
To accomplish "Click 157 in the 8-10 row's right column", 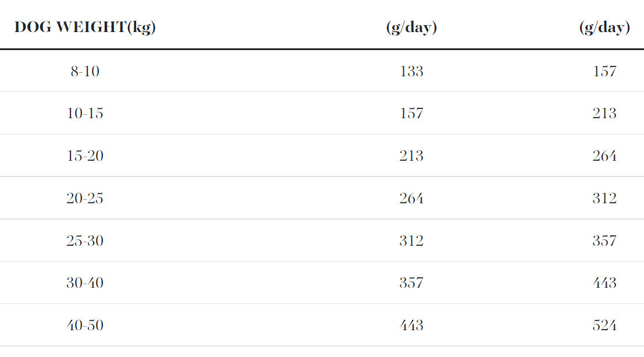I will pos(604,71).
